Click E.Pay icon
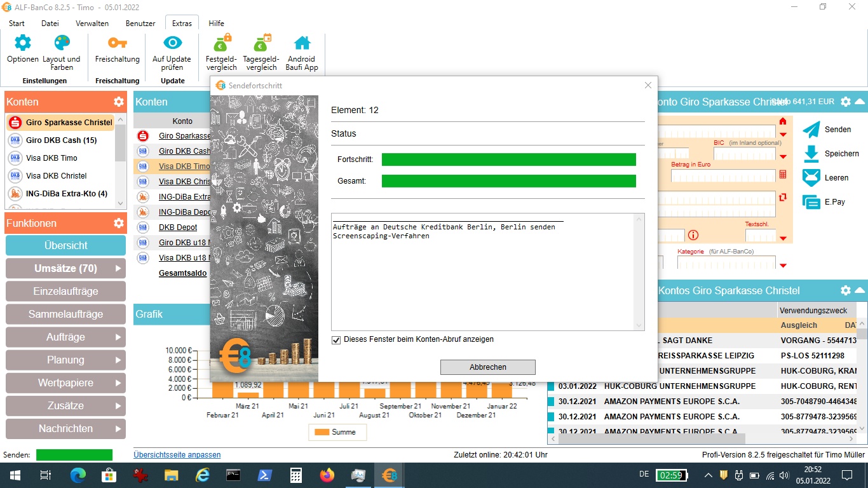The width and height of the screenshot is (868, 488). (x=811, y=202)
